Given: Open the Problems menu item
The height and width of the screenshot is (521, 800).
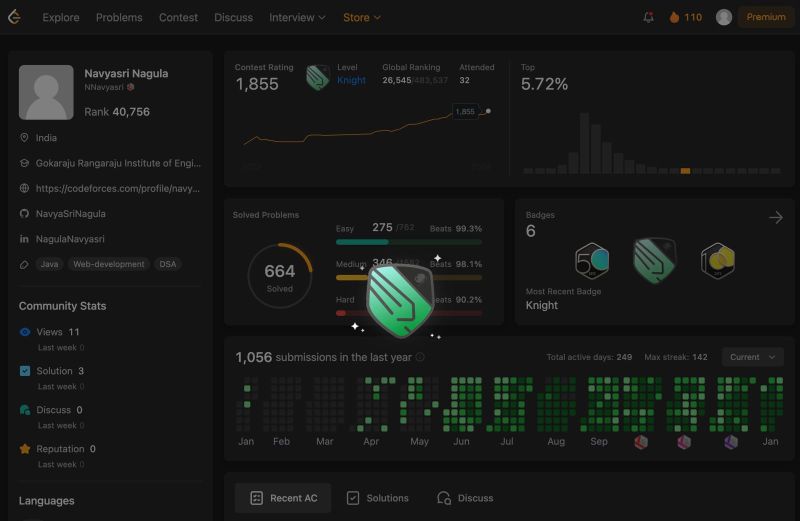Looking at the screenshot, I should point(119,17).
